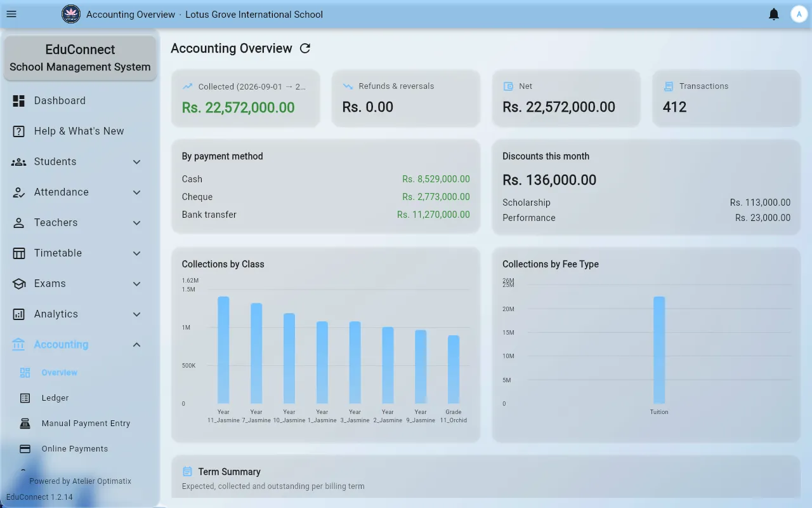Click the Manual Payment Entry register icon
Screen dimensions: 812x508
(x=25, y=423)
